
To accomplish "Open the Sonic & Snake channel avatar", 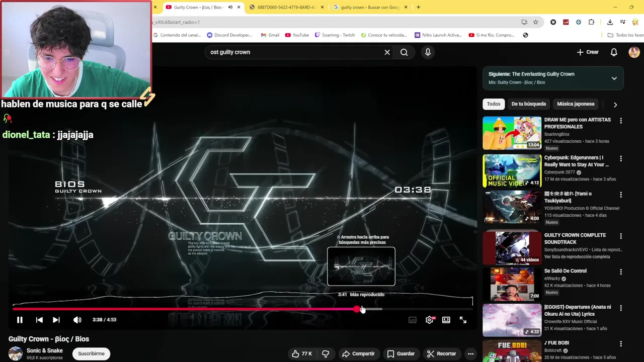I will click(x=16, y=353).
